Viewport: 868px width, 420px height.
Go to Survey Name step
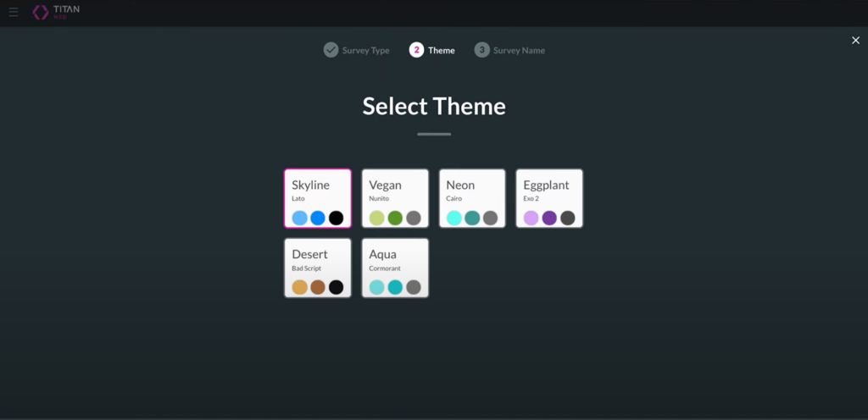tap(519, 51)
